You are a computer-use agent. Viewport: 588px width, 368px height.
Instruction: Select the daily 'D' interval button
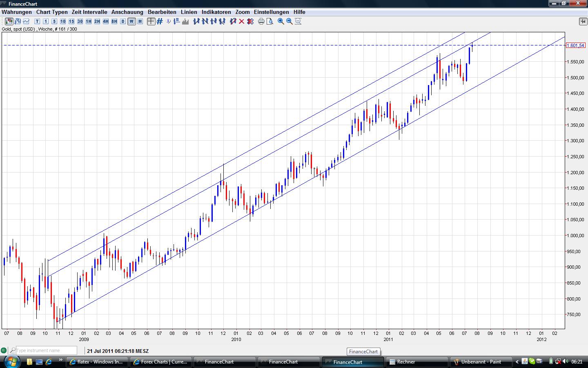[x=123, y=21]
